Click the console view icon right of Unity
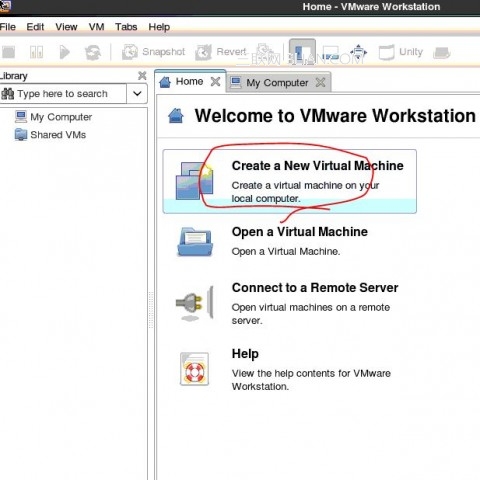Screen dimensions: 480x480 [x=441, y=53]
